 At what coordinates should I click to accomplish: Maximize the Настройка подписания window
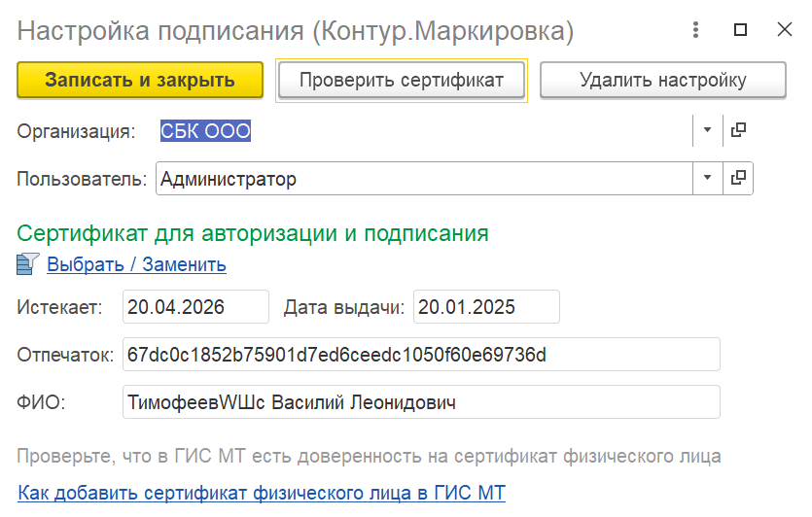click(x=741, y=29)
